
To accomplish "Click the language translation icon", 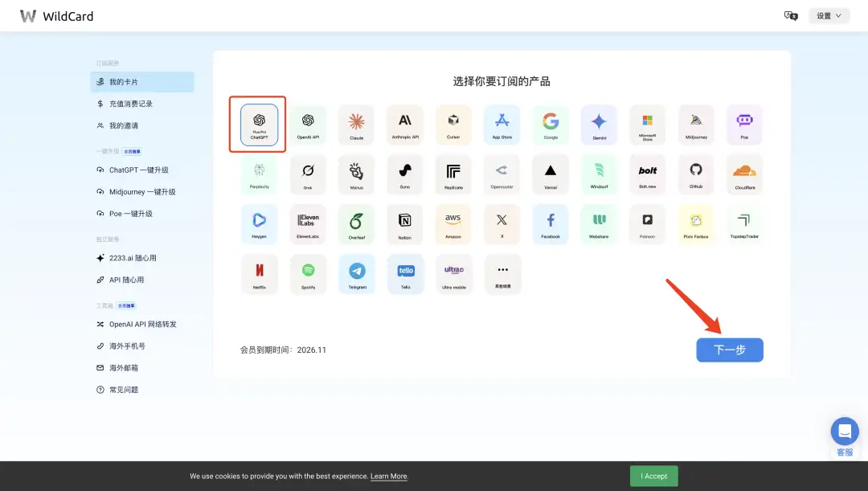I will [x=791, y=15].
